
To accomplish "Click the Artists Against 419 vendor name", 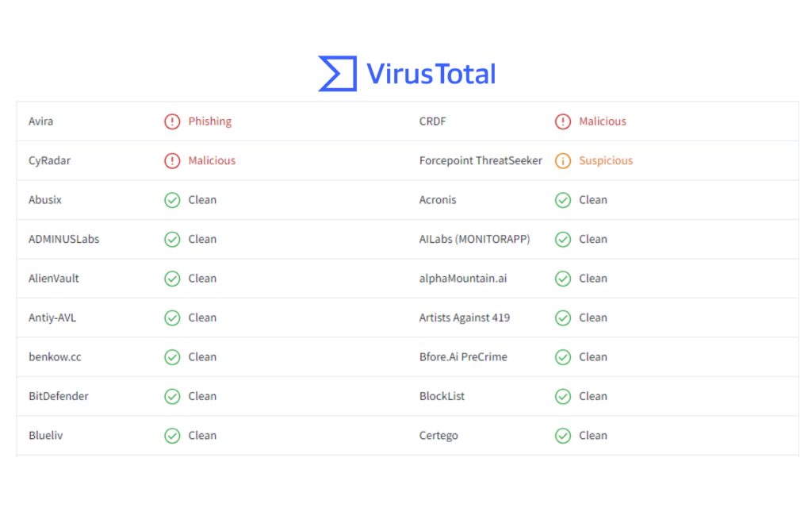I will tap(465, 317).
